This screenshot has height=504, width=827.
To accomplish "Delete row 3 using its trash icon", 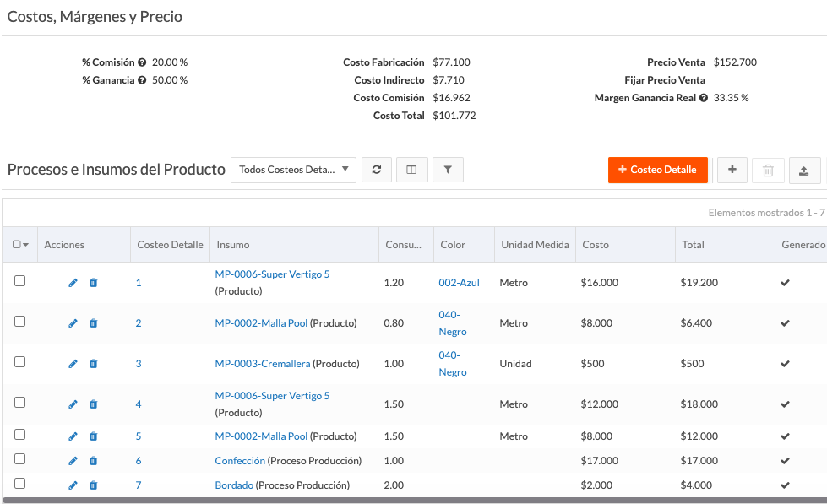I will [94, 364].
